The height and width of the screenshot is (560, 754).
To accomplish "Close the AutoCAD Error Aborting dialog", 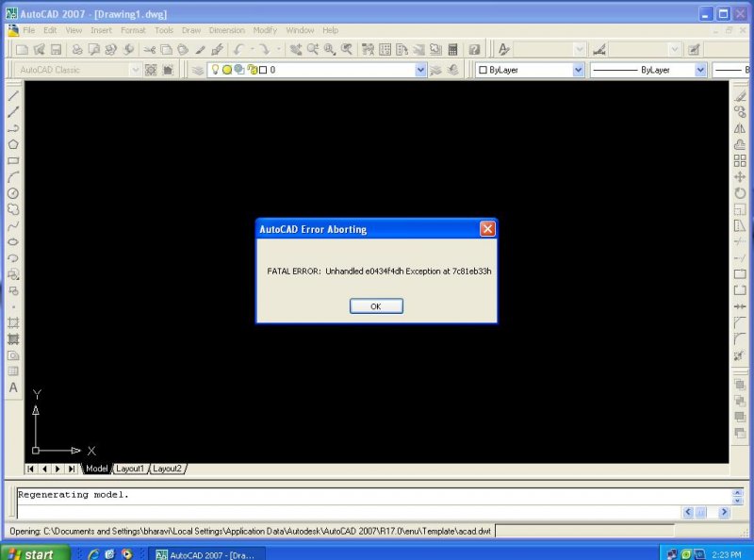I will coord(487,229).
